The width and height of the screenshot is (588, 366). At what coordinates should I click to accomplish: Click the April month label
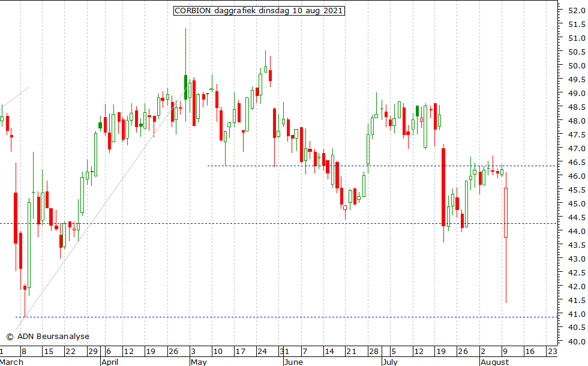click(x=110, y=362)
